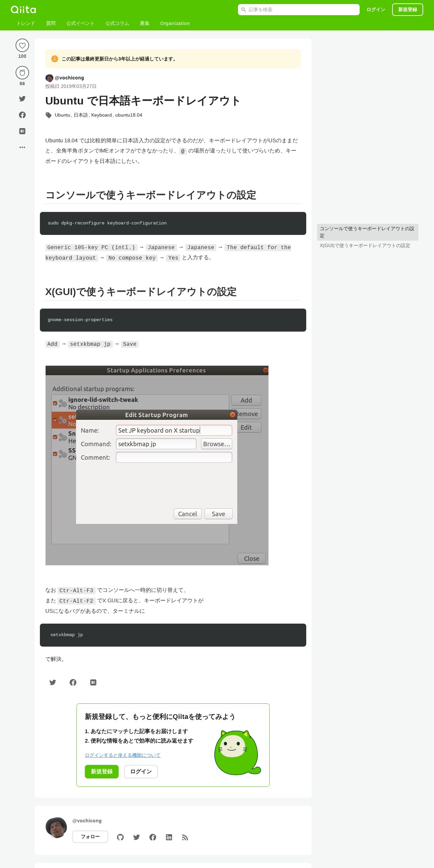Open the 募集 tab
This screenshot has width=434, height=868.
tap(145, 23)
